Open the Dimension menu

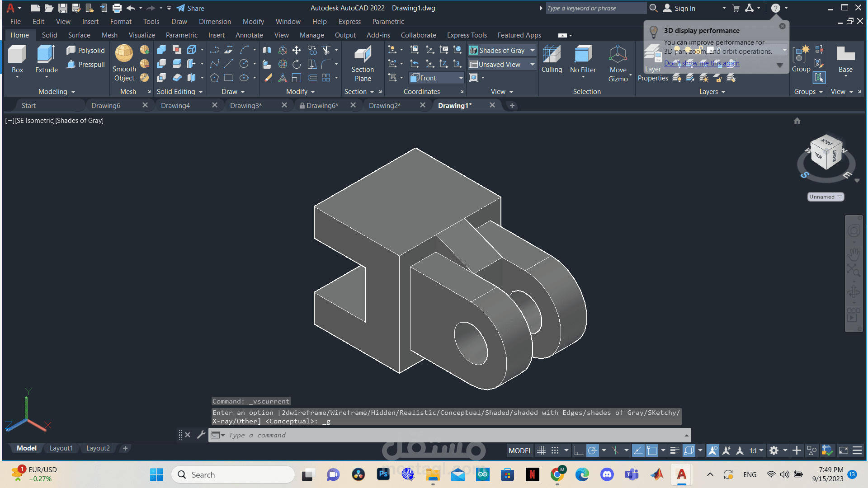tap(215, 22)
